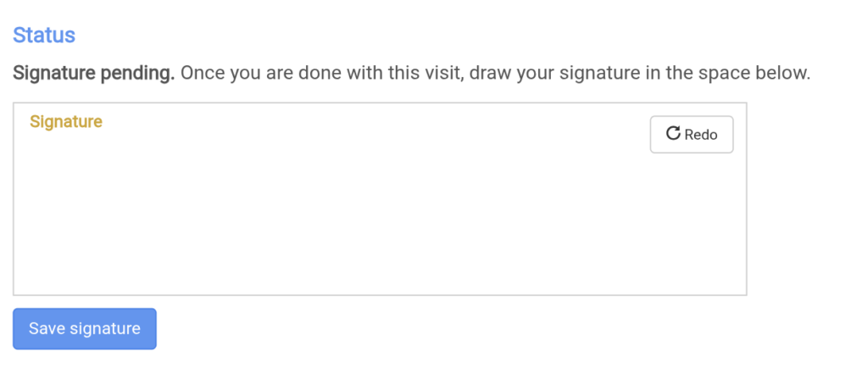Screen dimensions: 868x366
Task: Click the refresh-style icon in the Redo button
Action: click(674, 134)
